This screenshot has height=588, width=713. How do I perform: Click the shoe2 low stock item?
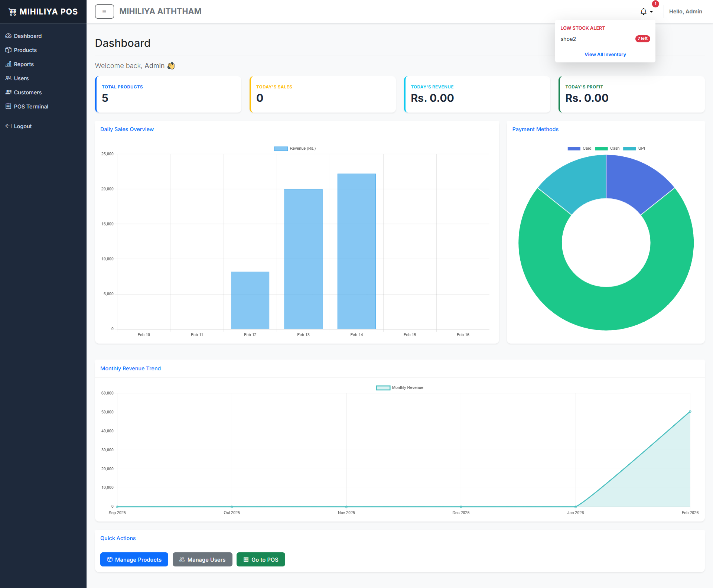[x=605, y=39]
